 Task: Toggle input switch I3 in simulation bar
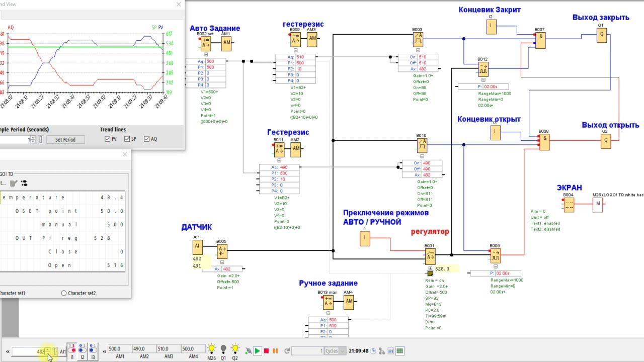tap(93, 350)
